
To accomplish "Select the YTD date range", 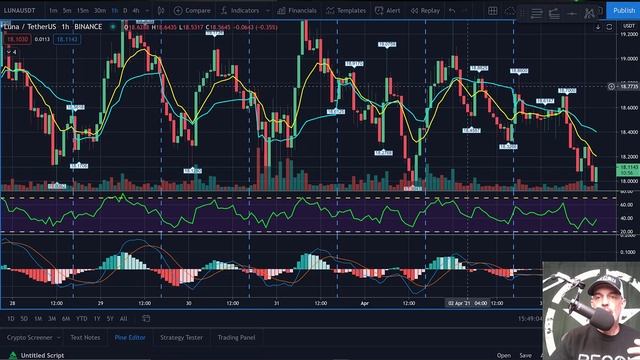I will (82, 319).
